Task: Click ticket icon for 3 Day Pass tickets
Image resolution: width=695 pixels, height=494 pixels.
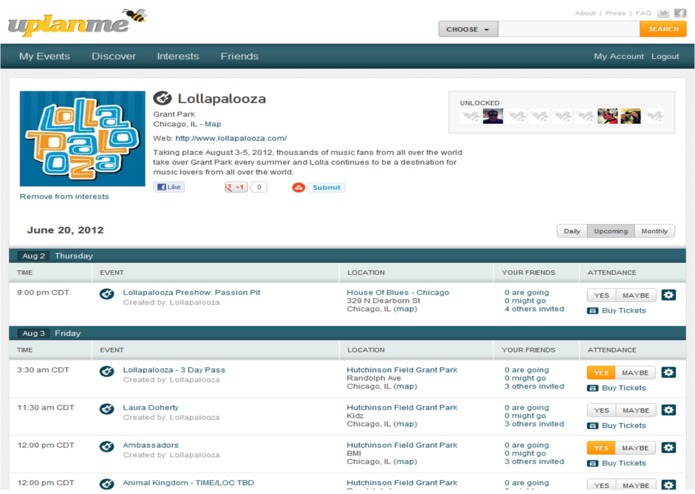Action: pyautogui.click(x=593, y=388)
